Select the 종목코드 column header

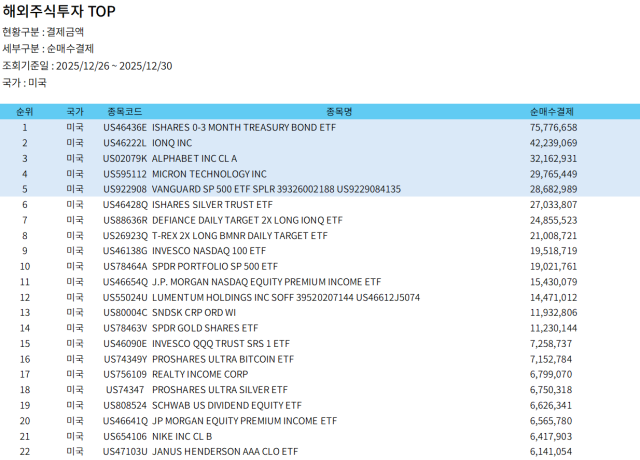click(124, 112)
